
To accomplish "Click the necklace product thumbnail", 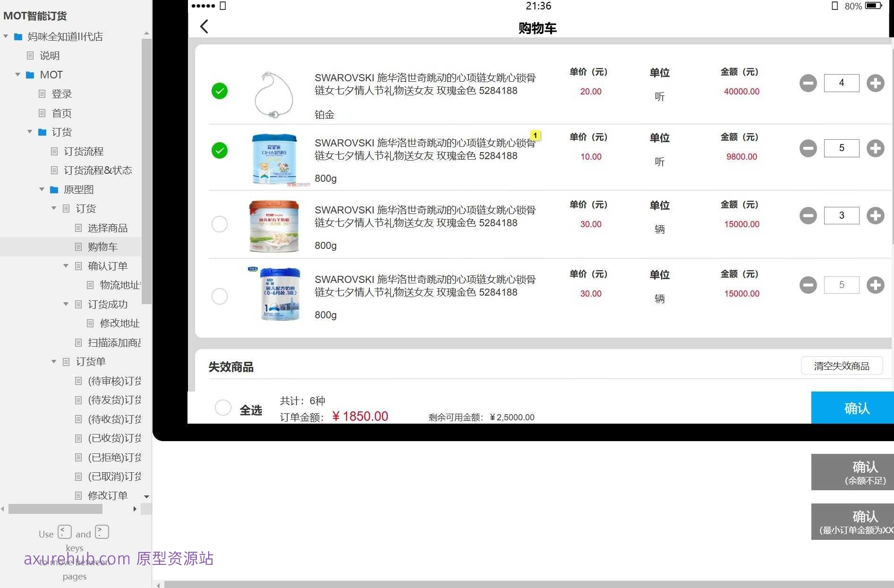I will click(x=274, y=94).
